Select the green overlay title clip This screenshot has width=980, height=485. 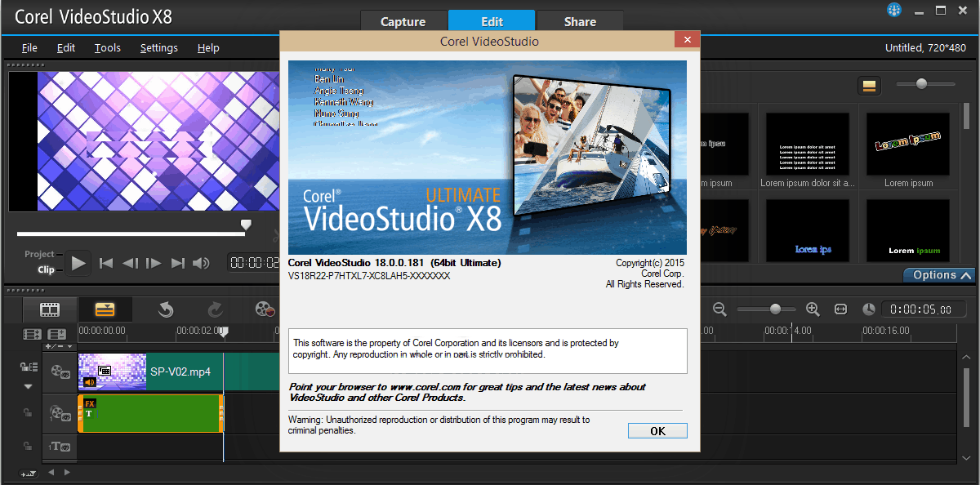coord(150,413)
